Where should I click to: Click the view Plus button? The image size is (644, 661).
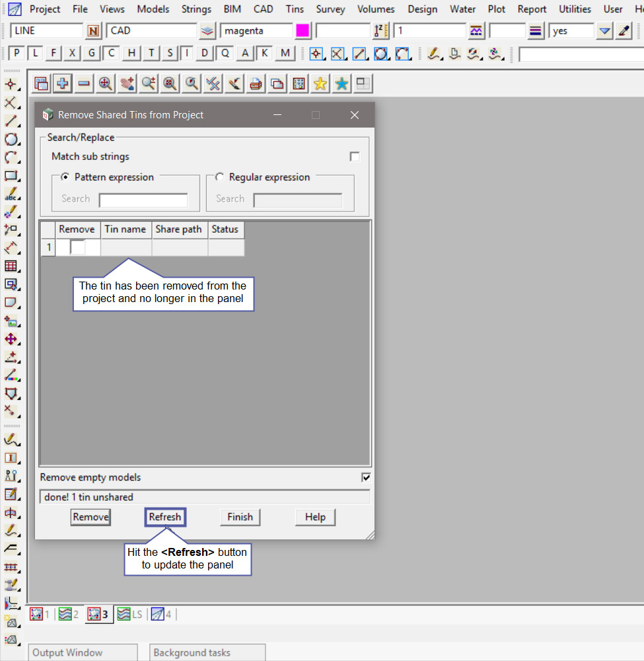pos(62,83)
